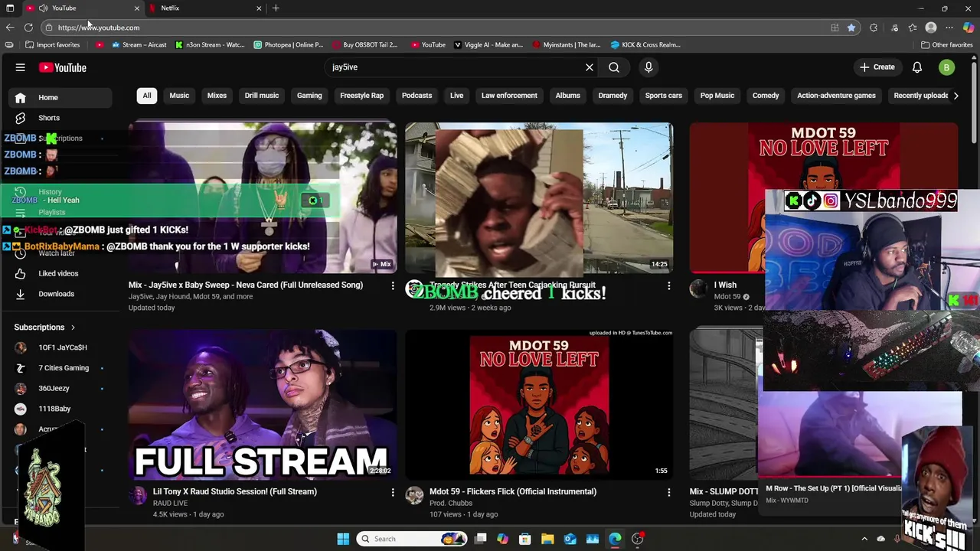
Task: Open Prod. Chubbs channel name
Action: point(451,504)
